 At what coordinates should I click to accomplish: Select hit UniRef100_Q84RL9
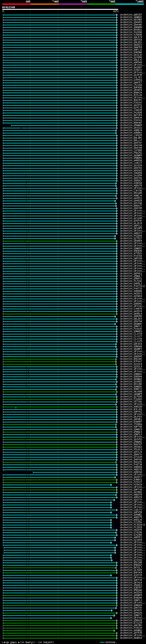pos(131,314)
